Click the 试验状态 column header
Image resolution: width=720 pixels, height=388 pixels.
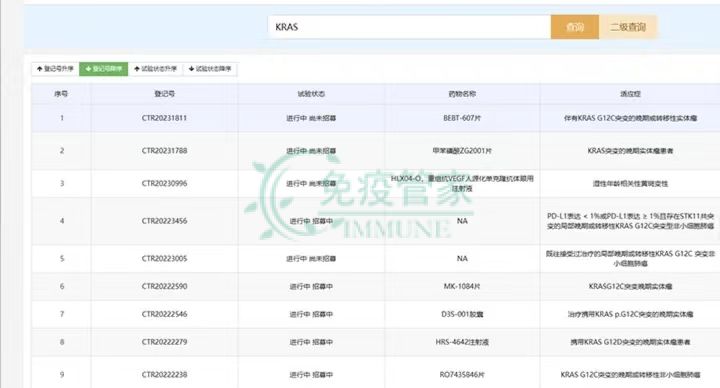click(x=311, y=94)
